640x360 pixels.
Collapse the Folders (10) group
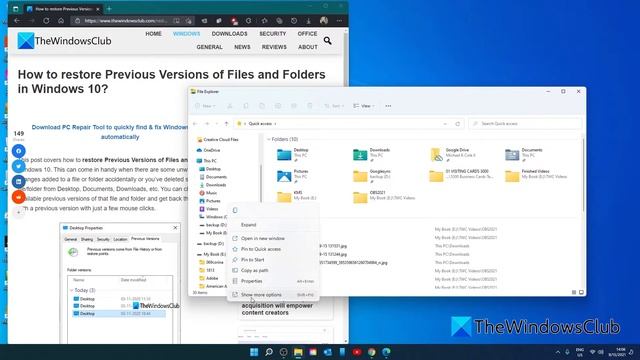point(269,140)
